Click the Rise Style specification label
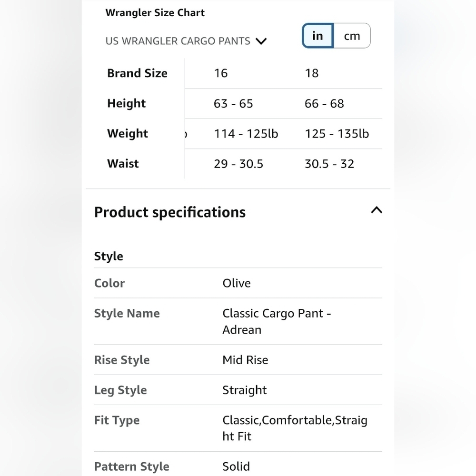476x476 pixels. [122, 360]
